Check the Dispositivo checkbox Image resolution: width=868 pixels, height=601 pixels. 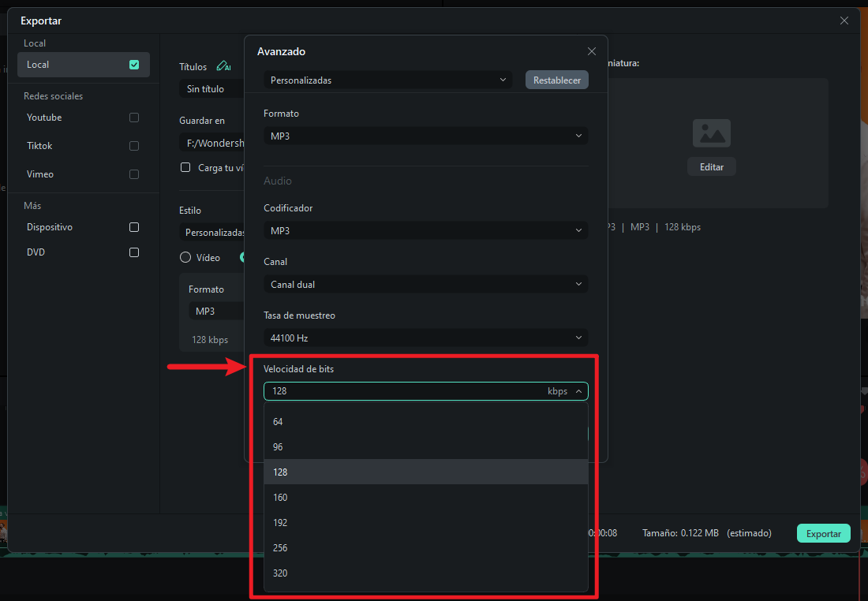[x=134, y=227]
